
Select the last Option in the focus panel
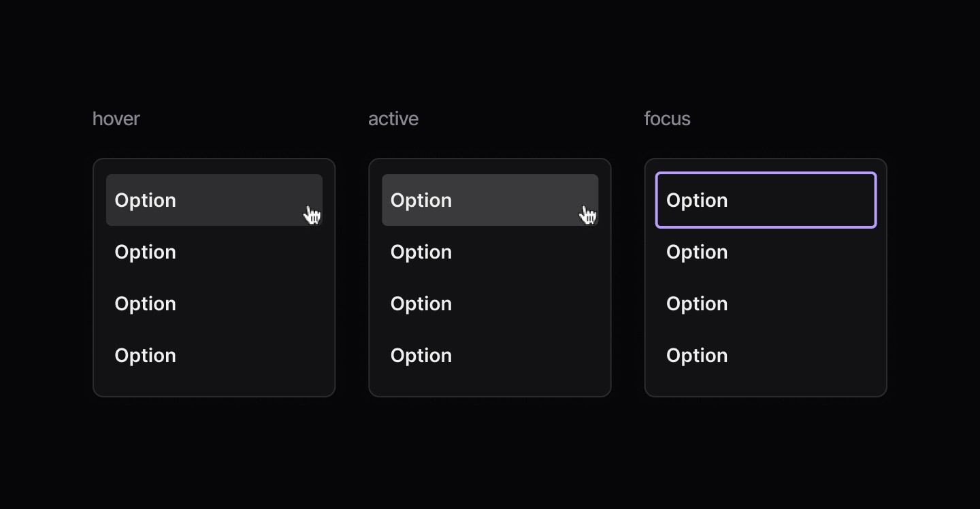[697, 355]
